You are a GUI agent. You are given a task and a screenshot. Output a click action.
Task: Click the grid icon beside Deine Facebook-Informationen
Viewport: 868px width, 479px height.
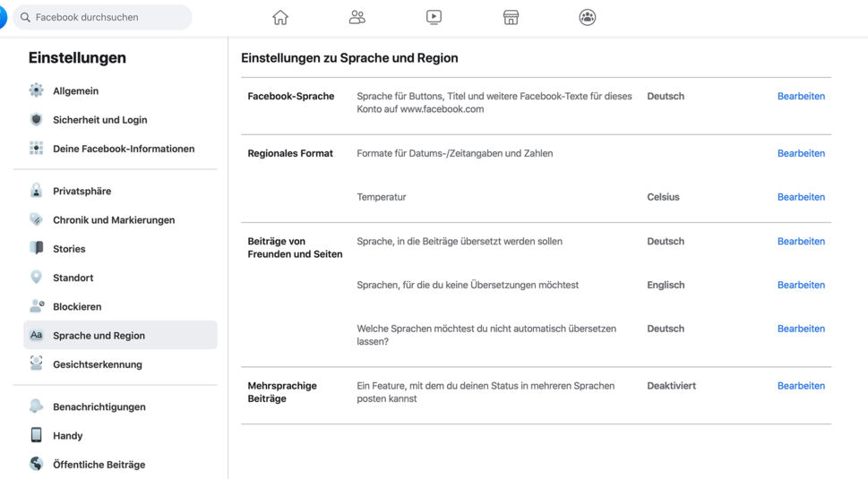tap(36, 148)
